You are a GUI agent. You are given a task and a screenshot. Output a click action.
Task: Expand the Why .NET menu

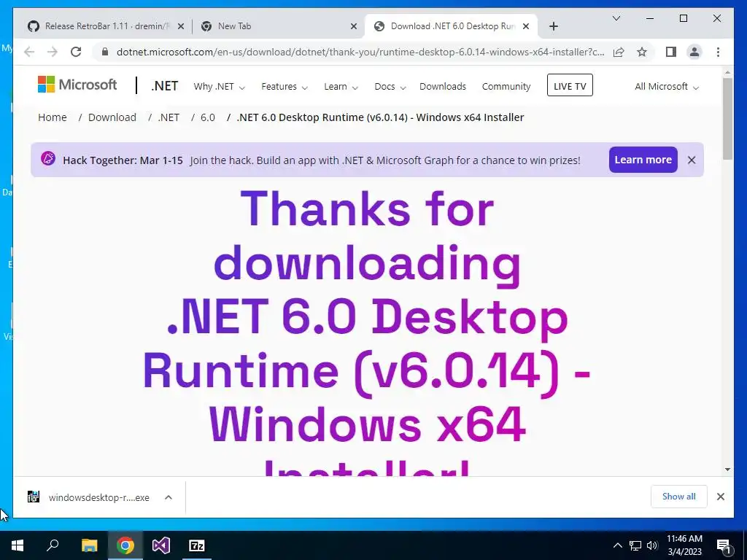tap(219, 87)
